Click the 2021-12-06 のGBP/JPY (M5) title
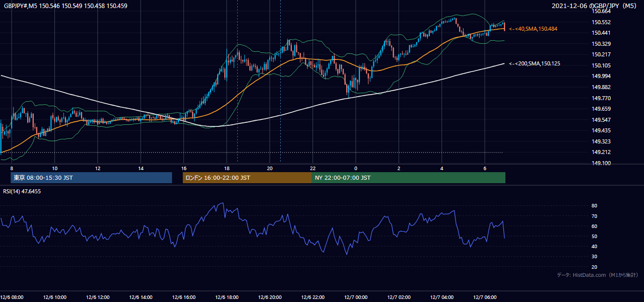 point(595,6)
